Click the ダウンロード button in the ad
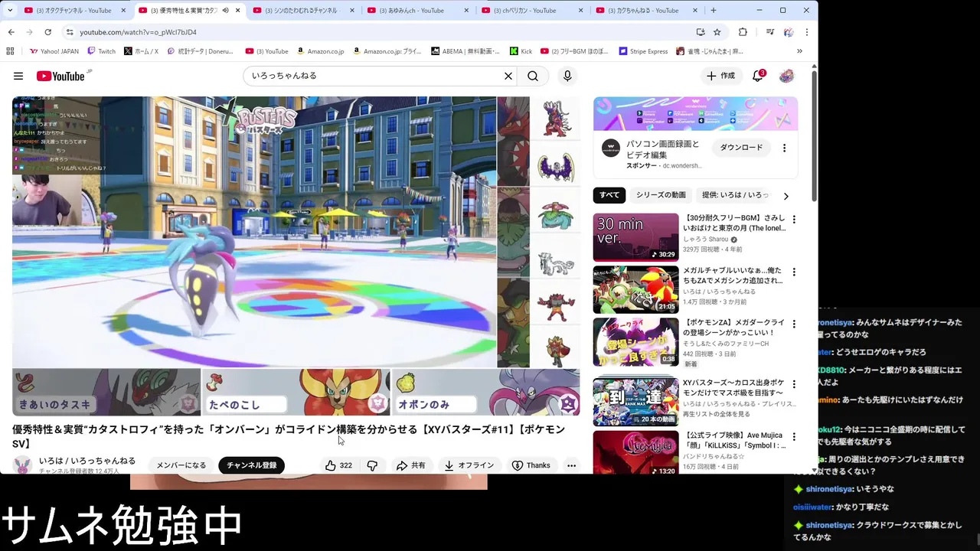This screenshot has width=980, height=551. tap(741, 148)
